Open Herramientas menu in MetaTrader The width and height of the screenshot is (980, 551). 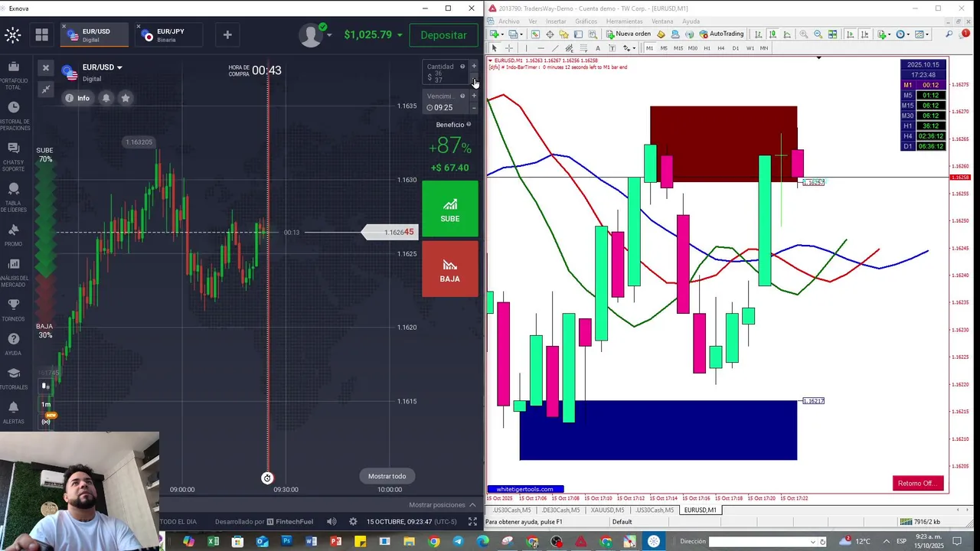624,21
